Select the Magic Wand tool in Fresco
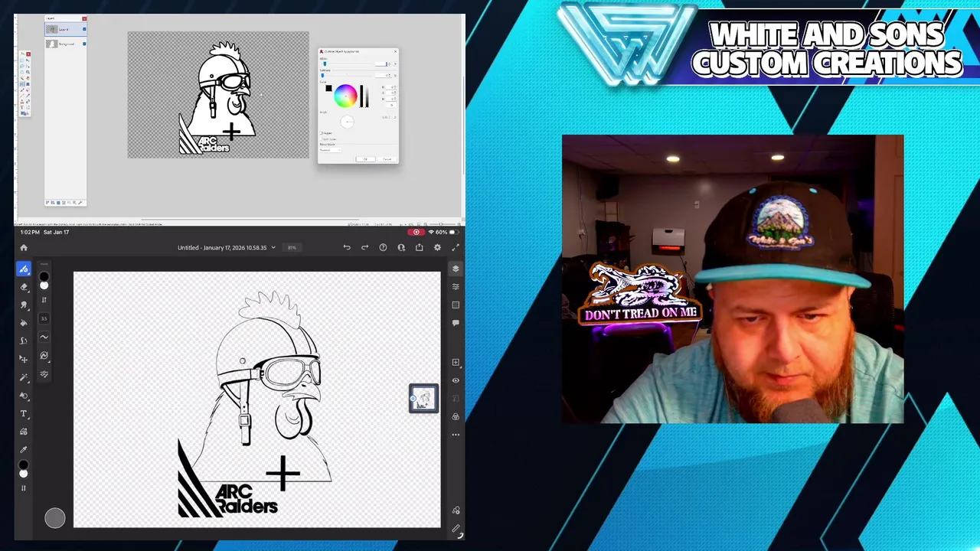The height and width of the screenshot is (551, 980). pos(24,377)
